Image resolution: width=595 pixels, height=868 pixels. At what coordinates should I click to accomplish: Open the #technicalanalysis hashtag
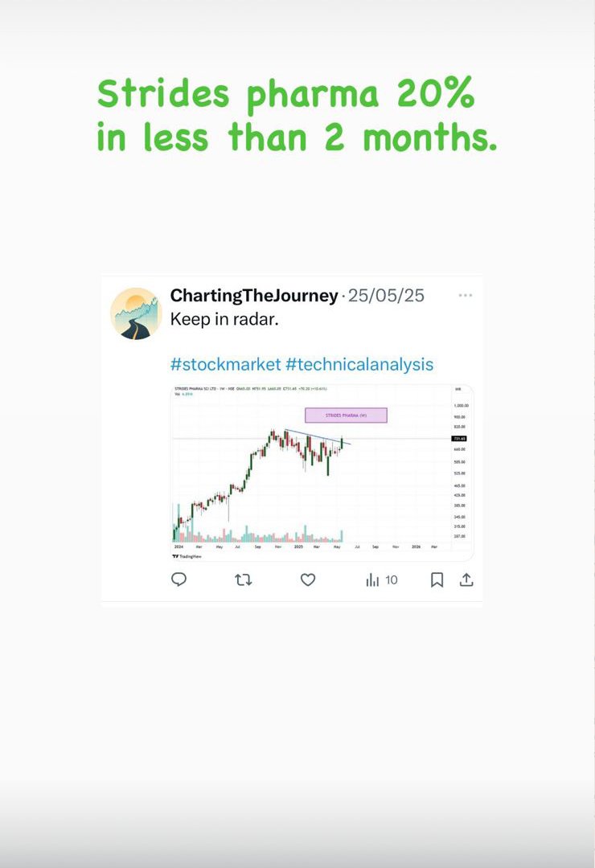point(359,364)
